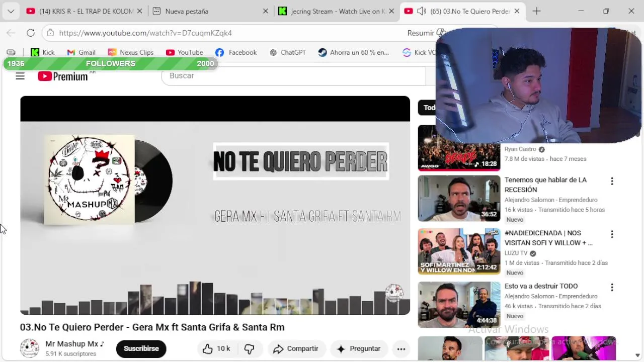Open the Steam Ahorra un 60 % bookmark
Viewport: 644px width, 362px height.
[x=354, y=52]
